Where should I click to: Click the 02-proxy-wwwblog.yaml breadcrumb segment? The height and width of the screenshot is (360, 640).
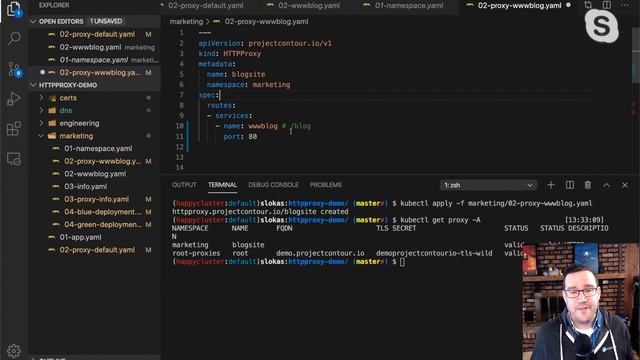[x=266, y=22]
